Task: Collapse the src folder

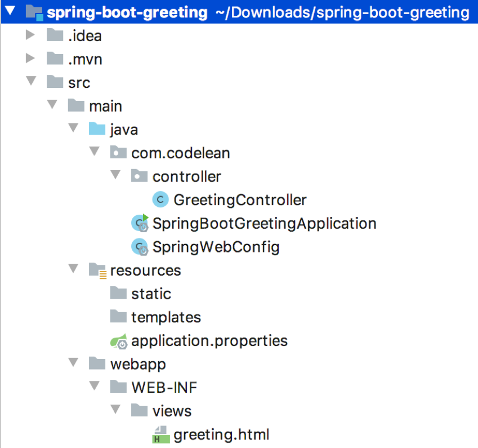Action: [x=31, y=82]
